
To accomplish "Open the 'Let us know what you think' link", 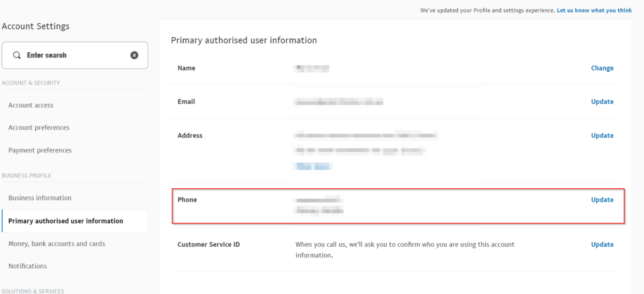I will [x=594, y=10].
